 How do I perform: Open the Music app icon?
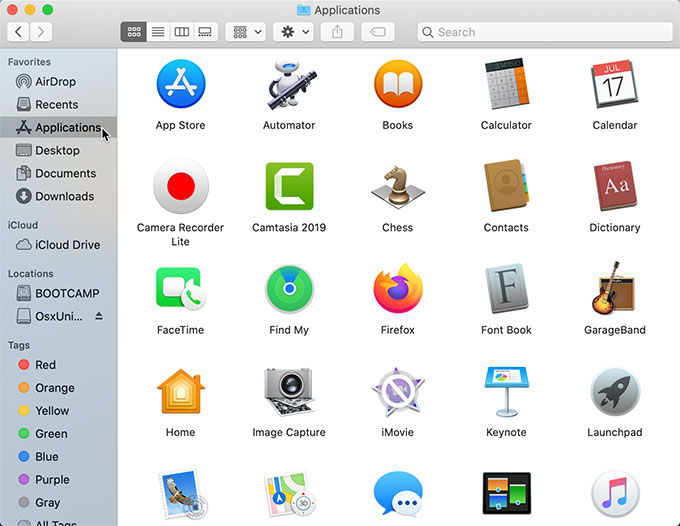(x=615, y=493)
